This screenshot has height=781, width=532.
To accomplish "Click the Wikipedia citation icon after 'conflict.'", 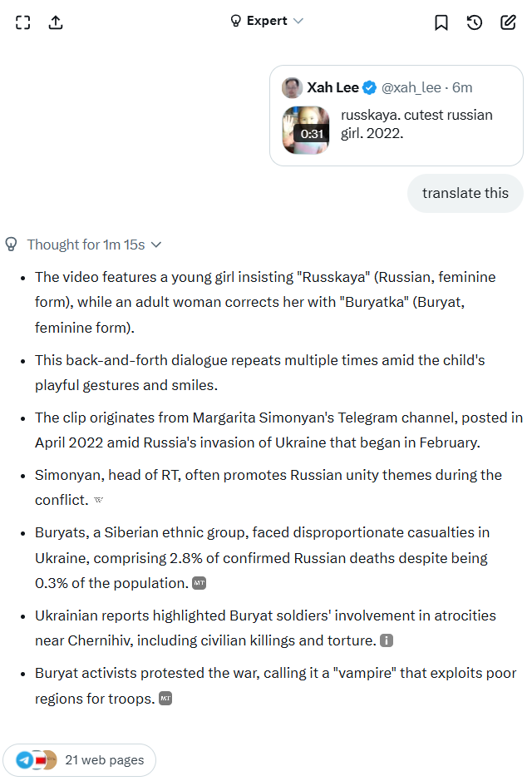I will click(99, 501).
